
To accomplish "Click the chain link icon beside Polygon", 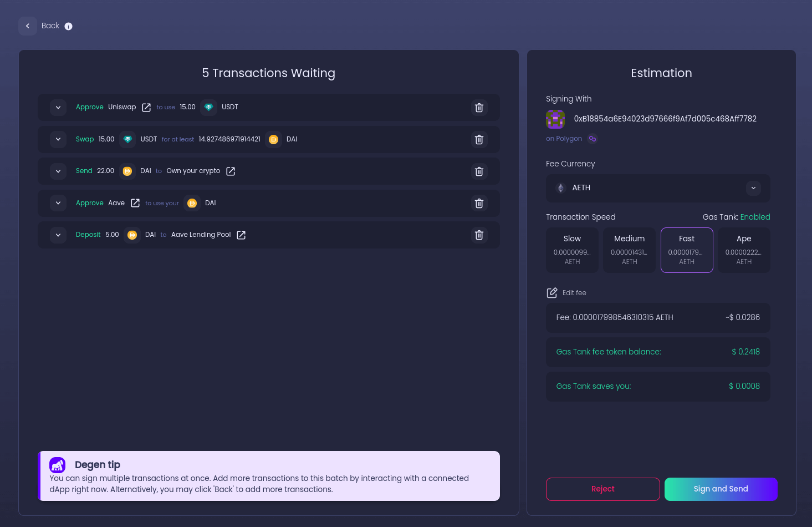I will tap(592, 139).
